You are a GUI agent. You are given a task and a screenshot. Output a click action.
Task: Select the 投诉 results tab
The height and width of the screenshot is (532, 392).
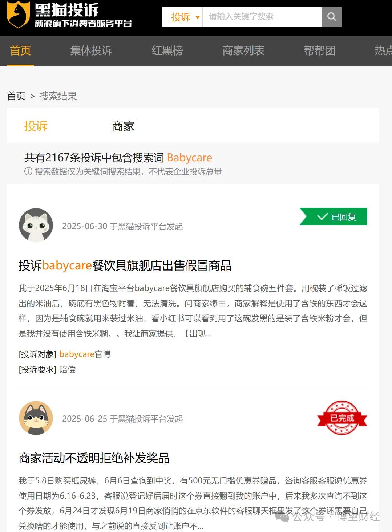pos(36,126)
